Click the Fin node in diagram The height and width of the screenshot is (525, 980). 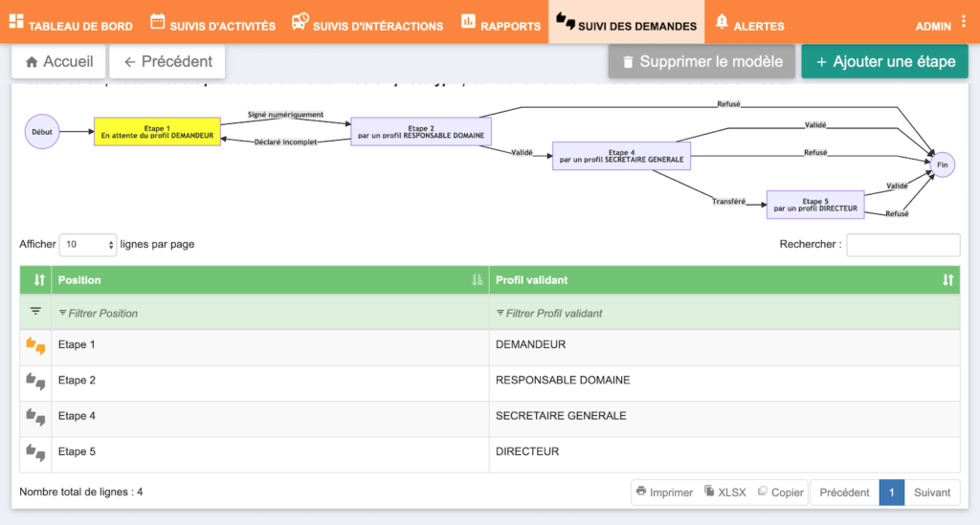943,164
